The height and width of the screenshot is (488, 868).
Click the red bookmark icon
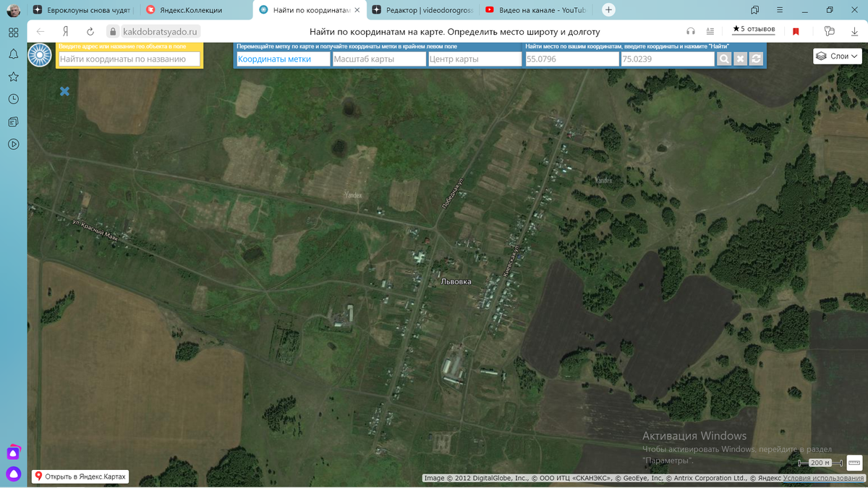796,32
